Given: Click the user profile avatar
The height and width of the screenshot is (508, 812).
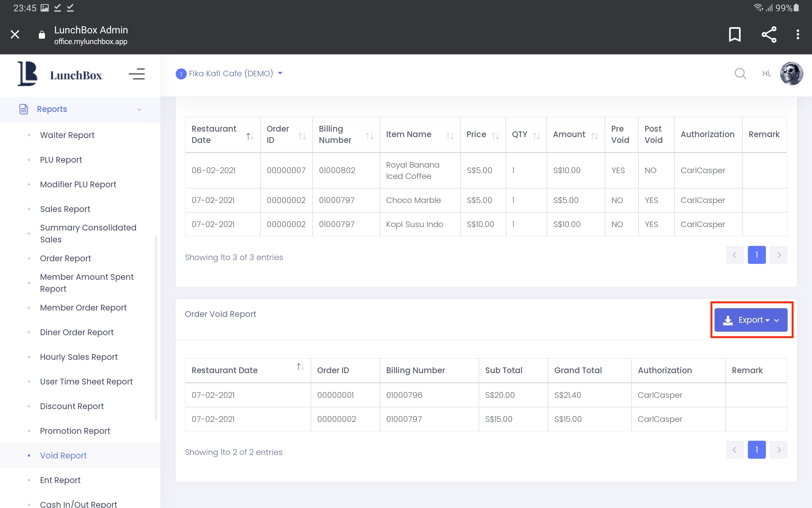Looking at the screenshot, I should pos(791,74).
